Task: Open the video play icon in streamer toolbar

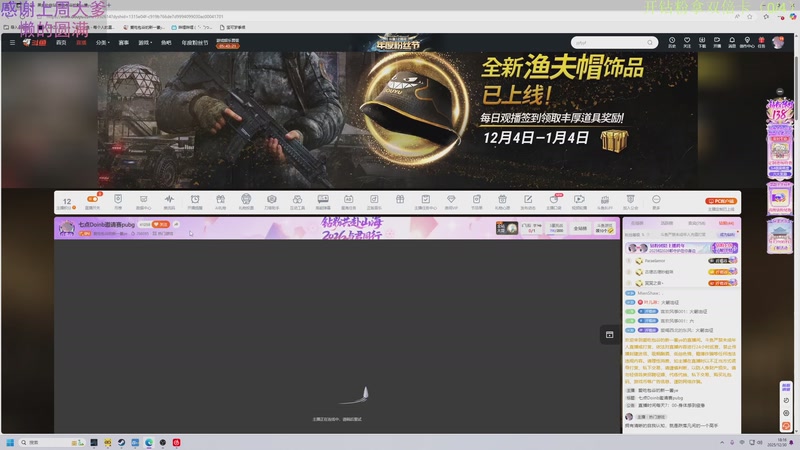Action: [579, 199]
